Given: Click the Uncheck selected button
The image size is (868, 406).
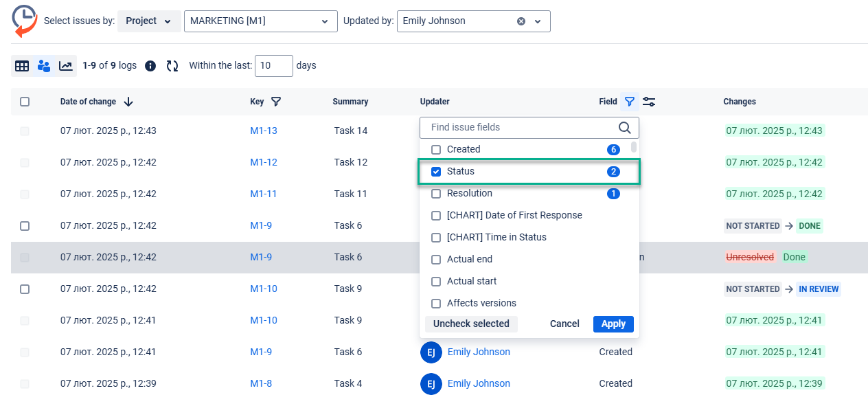Looking at the screenshot, I should [x=471, y=324].
